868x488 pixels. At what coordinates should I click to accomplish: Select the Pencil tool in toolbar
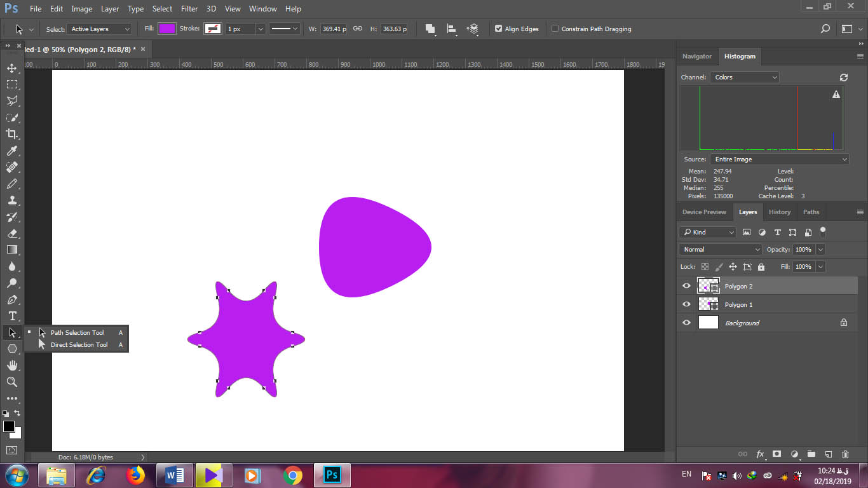tap(12, 184)
